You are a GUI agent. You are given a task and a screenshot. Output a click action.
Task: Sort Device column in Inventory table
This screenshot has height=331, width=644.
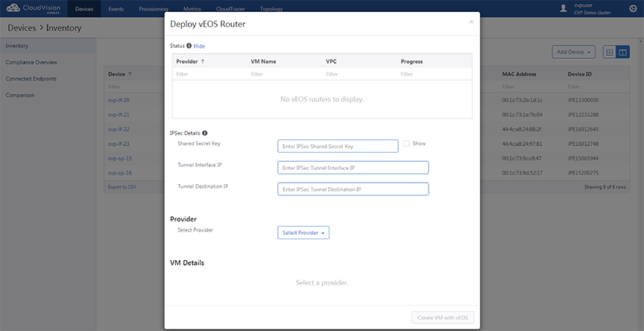point(130,75)
